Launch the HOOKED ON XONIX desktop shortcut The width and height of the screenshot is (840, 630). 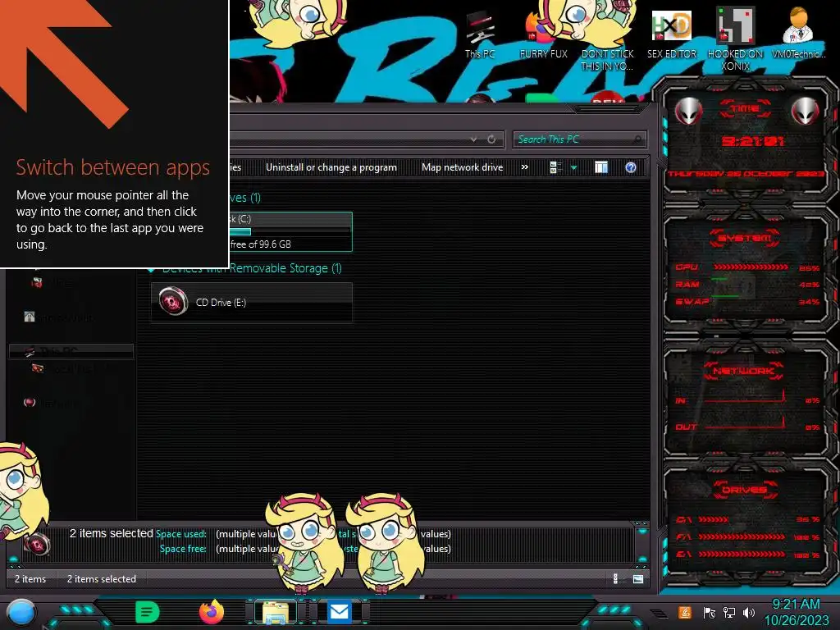735,40
